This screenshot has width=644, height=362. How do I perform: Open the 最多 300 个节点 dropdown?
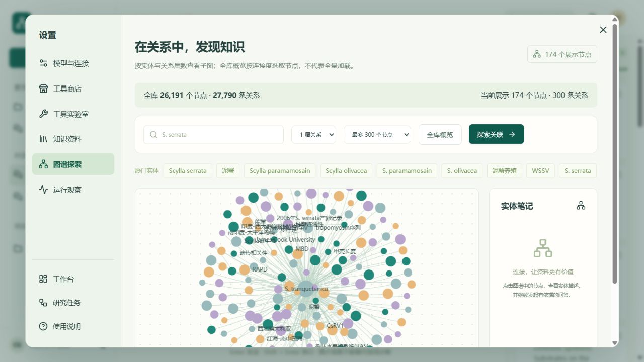point(377,135)
